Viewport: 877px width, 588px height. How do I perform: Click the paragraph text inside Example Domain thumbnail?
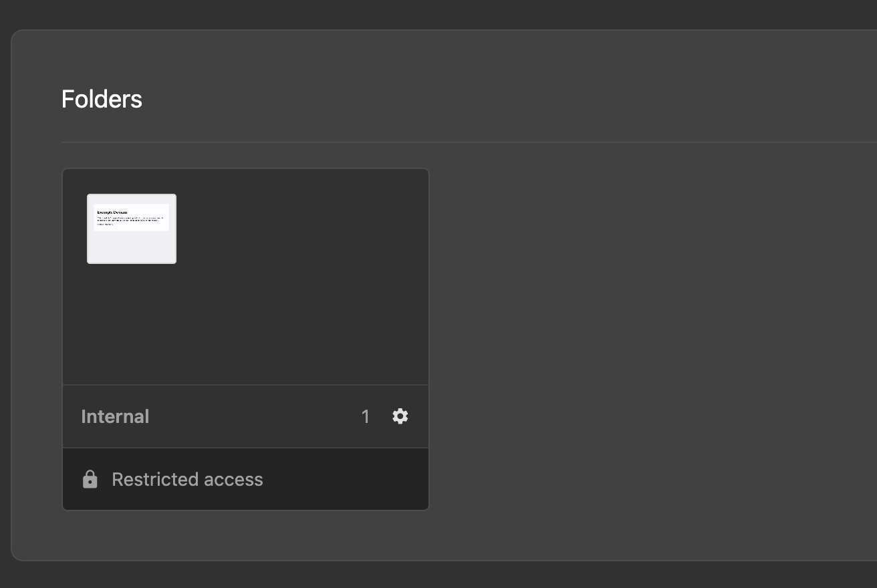click(130, 218)
